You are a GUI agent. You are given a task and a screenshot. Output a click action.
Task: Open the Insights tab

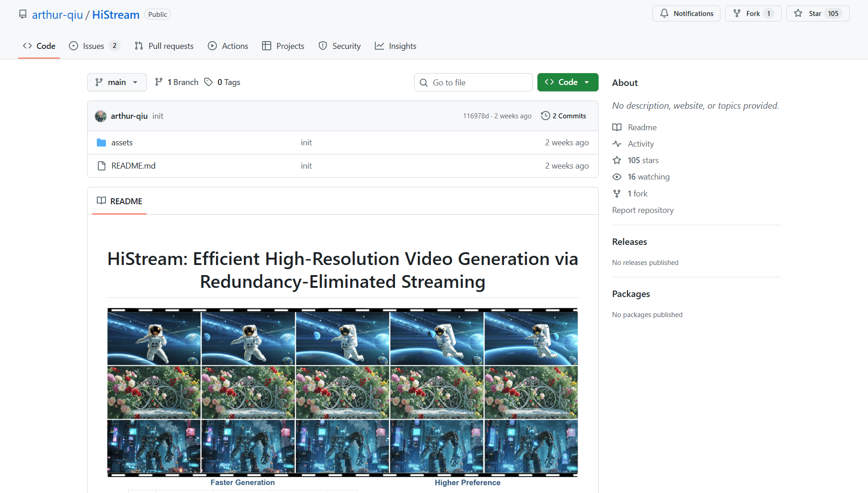coord(395,46)
